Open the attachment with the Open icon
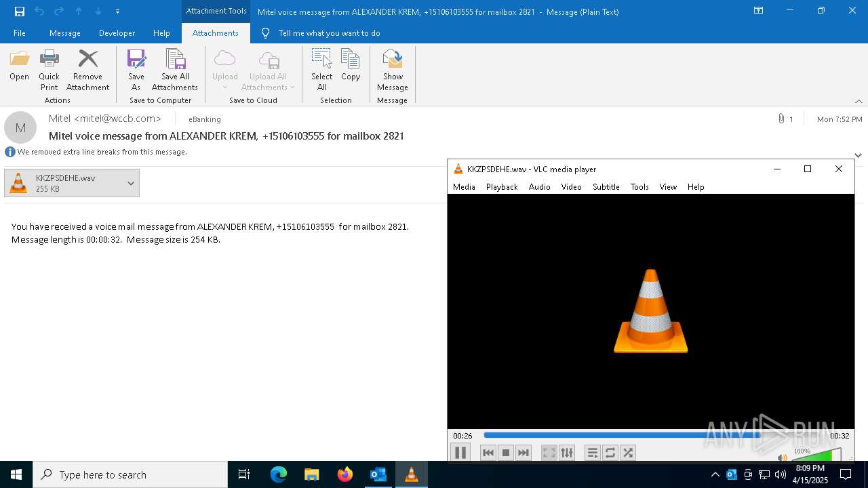 click(19, 66)
